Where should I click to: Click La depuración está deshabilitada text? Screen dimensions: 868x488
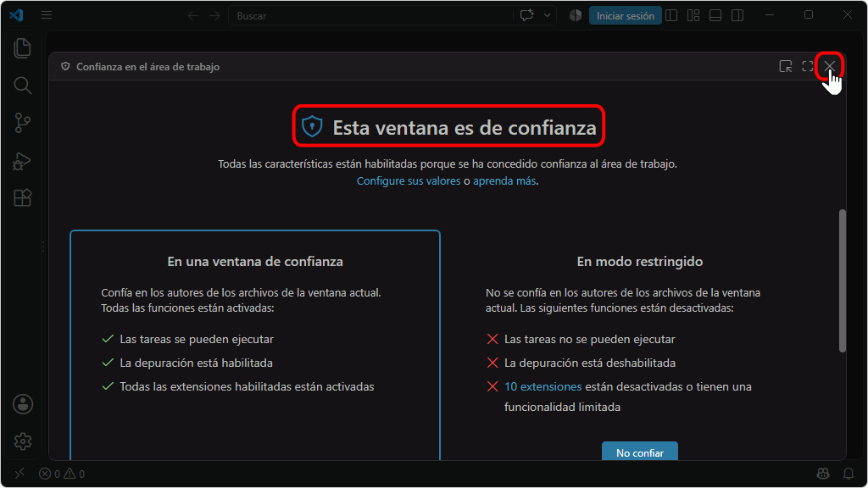(590, 363)
